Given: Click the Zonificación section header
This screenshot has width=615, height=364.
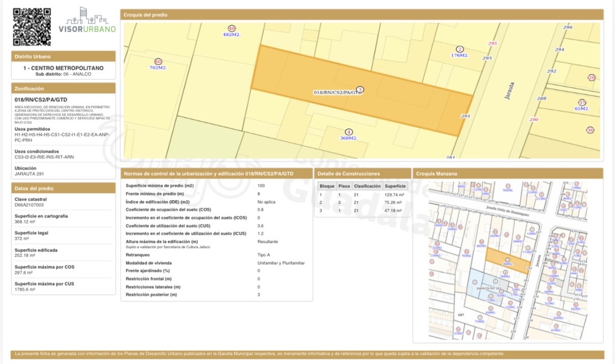Looking at the screenshot, I should (x=64, y=89).
